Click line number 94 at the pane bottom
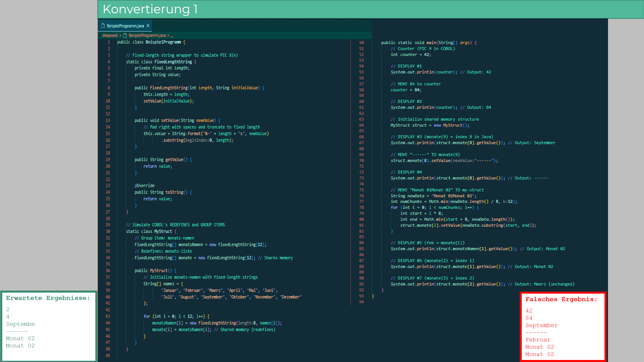The height and width of the screenshot is (362, 644). click(361, 302)
